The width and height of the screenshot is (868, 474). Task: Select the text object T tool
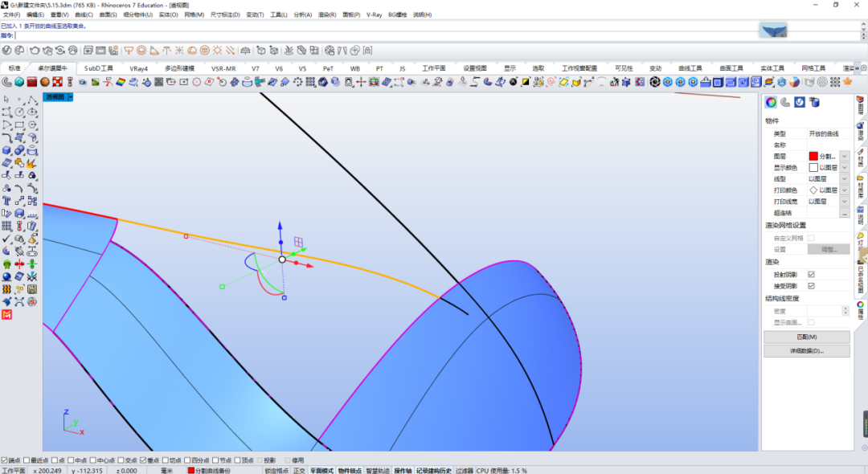6,201
